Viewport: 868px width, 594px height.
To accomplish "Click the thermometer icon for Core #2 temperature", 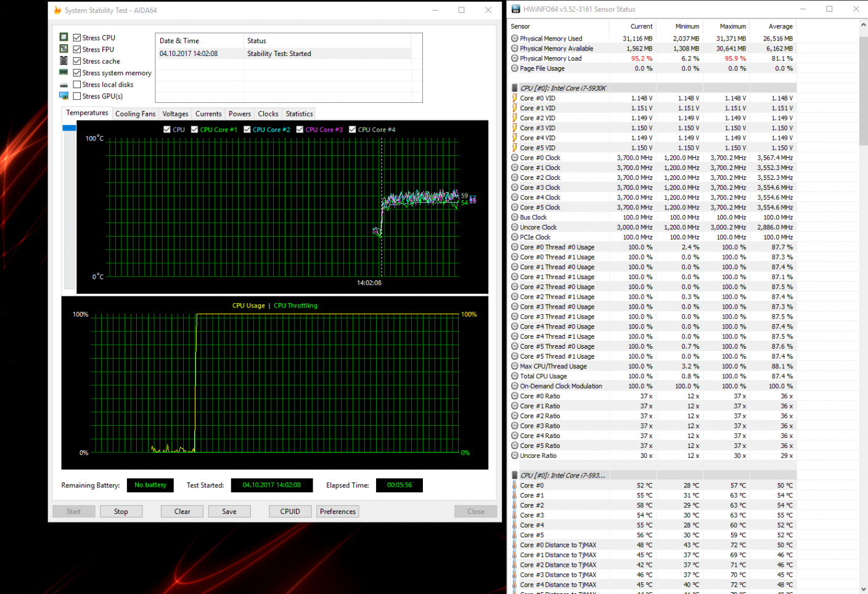I will tap(515, 505).
